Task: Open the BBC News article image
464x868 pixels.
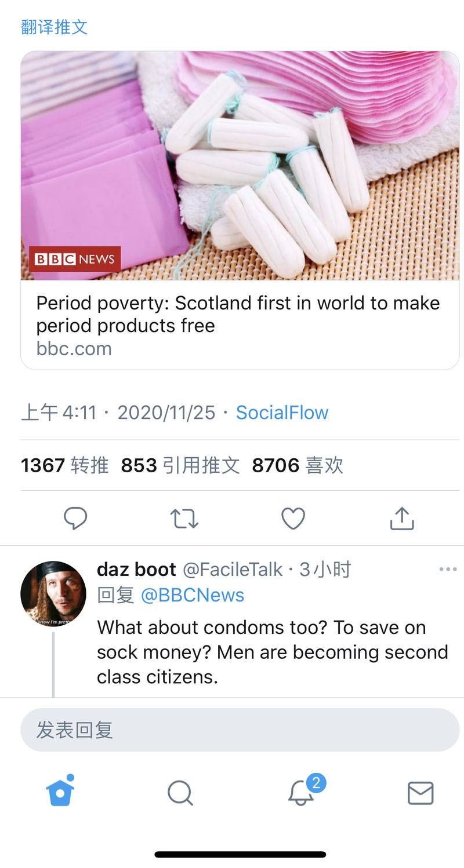Action: pyautogui.click(x=240, y=166)
